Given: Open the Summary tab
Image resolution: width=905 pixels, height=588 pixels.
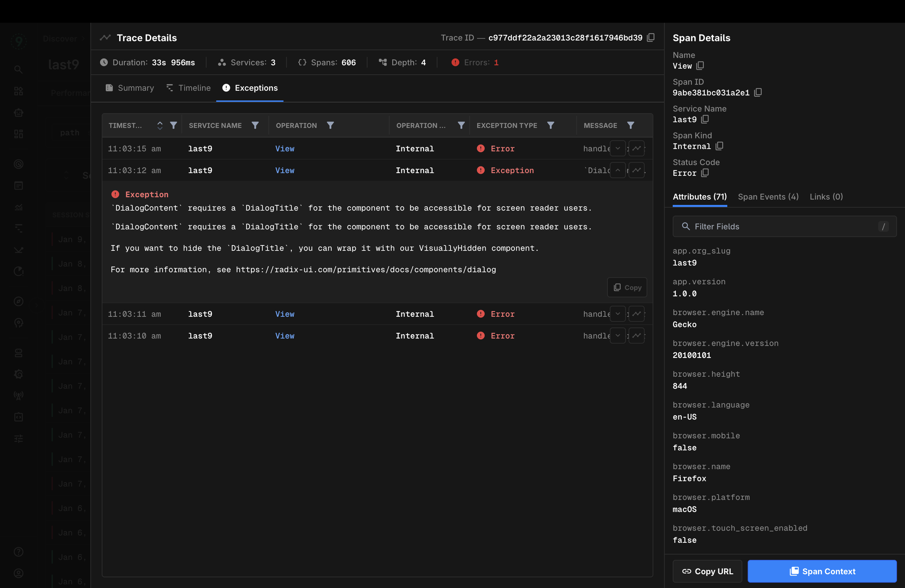Looking at the screenshot, I should 130,88.
